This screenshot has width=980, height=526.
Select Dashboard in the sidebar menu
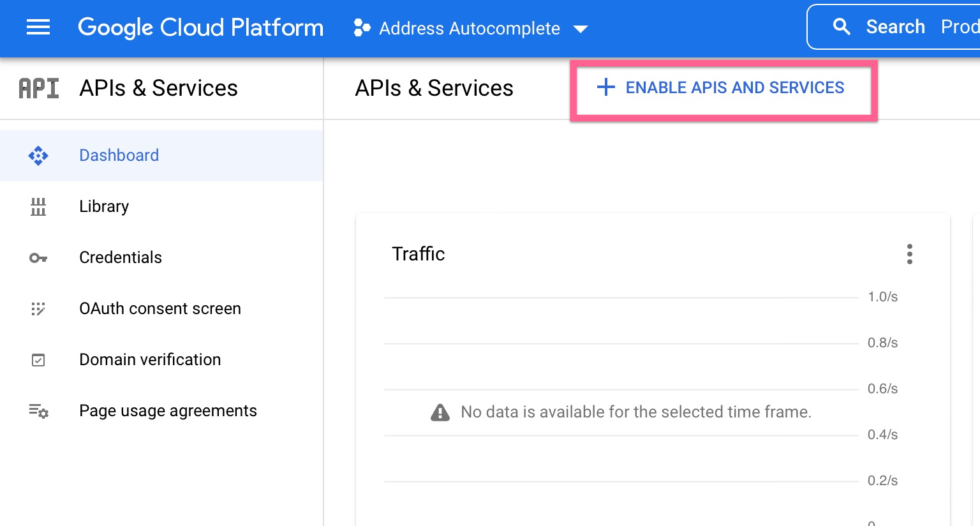[x=119, y=155]
